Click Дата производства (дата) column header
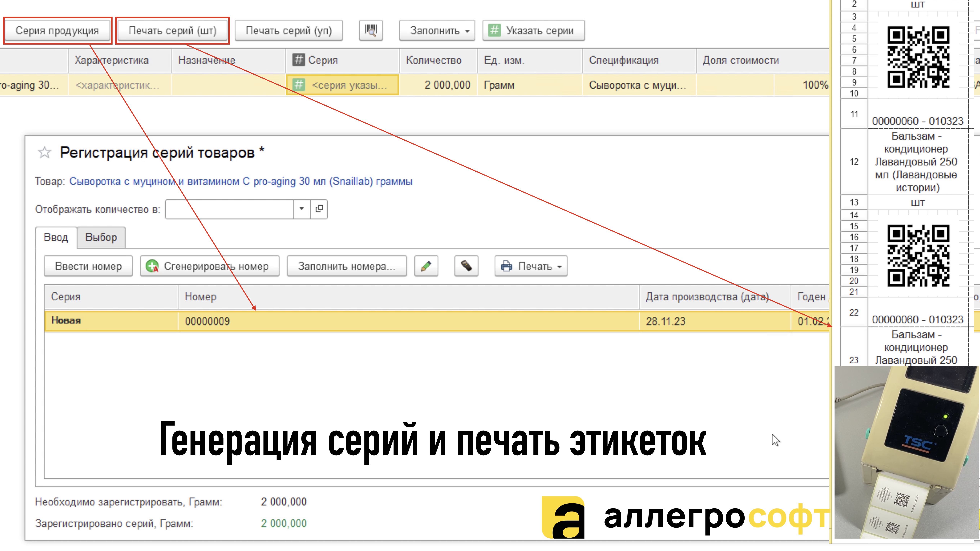 coord(715,297)
